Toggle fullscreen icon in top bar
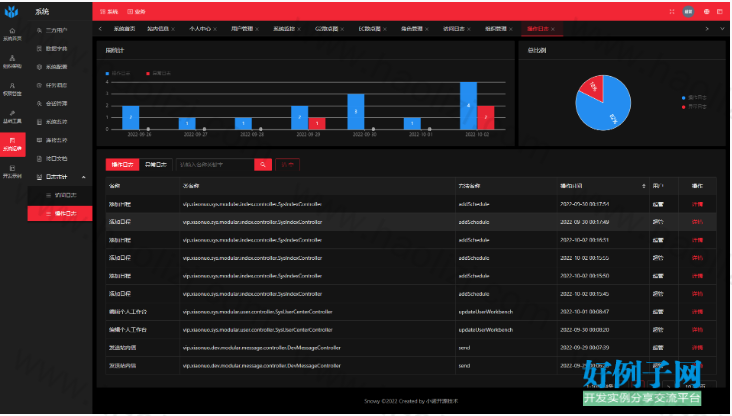The width and height of the screenshot is (732, 416). pyautogui.click(x=672, y=12)
